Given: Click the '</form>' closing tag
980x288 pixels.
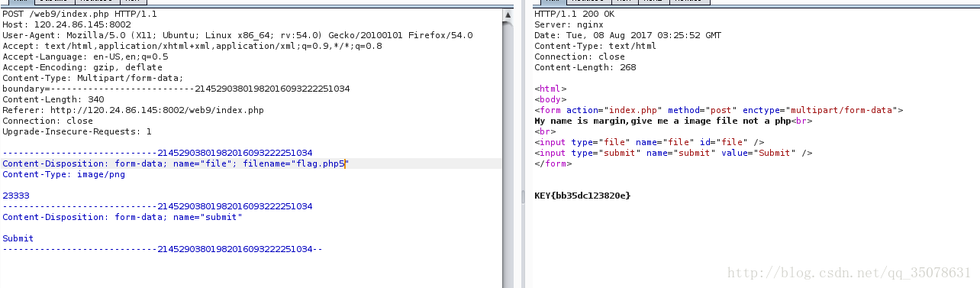Looking at the screenshot, I should pyautogui.click(x=553, y=163).
